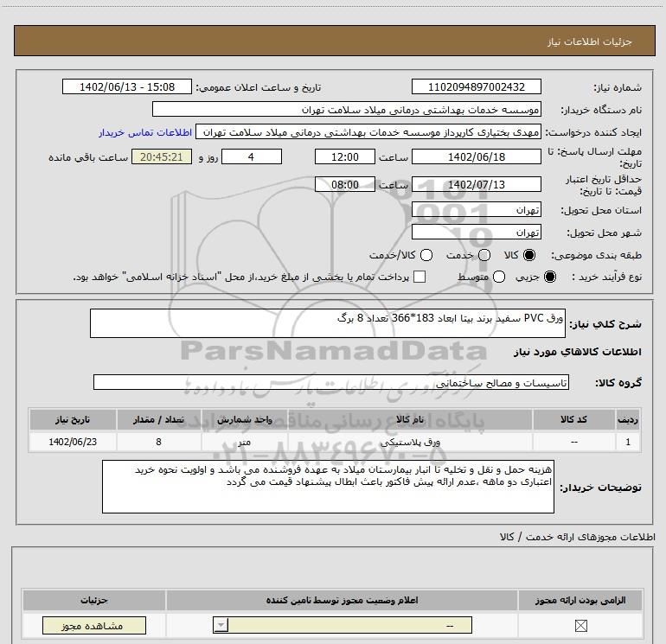Click the remaining days field showing 4

pyautogui.click(x=252, y=156)
